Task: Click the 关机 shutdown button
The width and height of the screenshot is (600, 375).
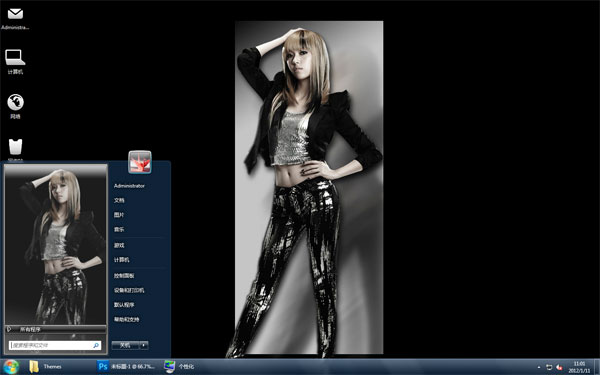Action: 125,345
